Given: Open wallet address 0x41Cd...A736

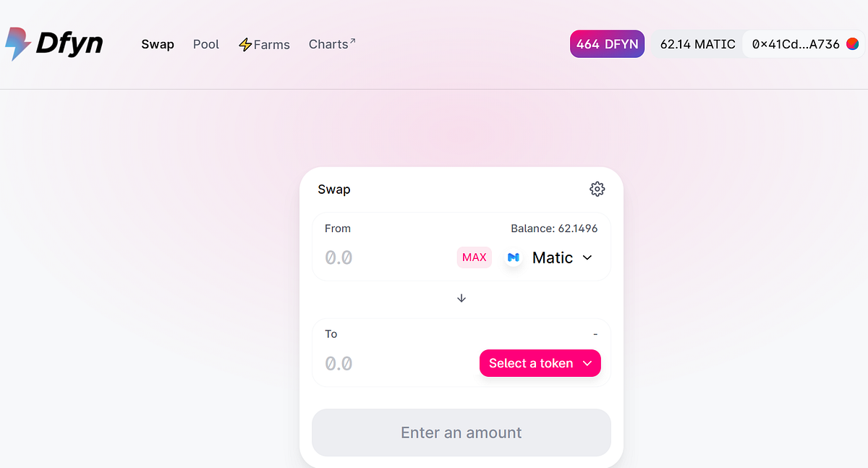Looking at the screenshot, I should click(795, 44).
